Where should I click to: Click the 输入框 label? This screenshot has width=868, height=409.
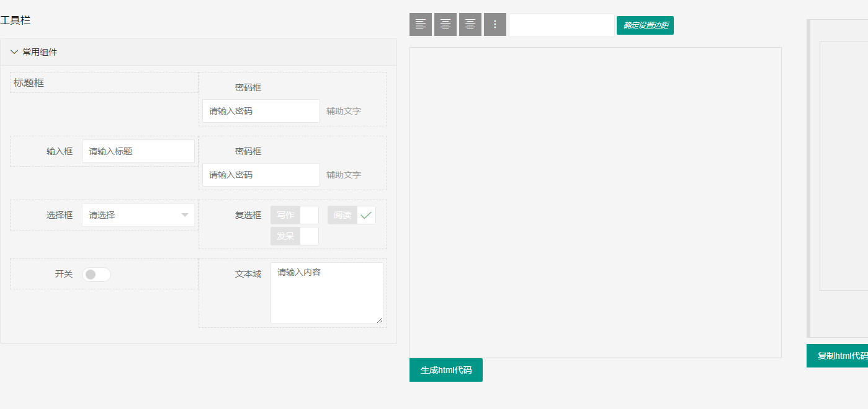[x=60, y=151]
